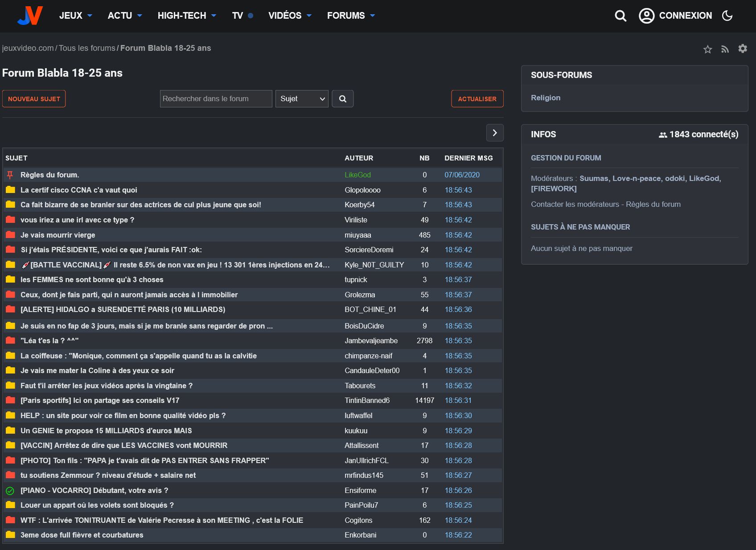
Task: Click red folder icon of vous iriez a une irl
Action: 10,220
